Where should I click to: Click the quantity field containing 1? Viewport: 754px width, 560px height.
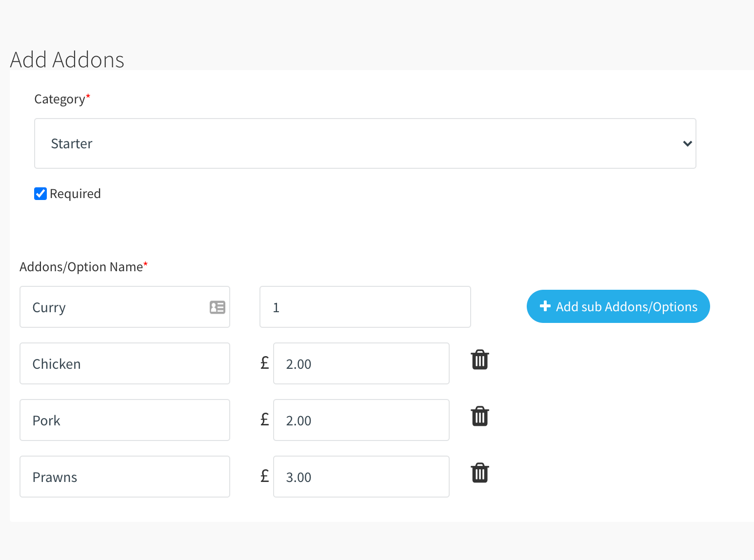pos(365,307)
